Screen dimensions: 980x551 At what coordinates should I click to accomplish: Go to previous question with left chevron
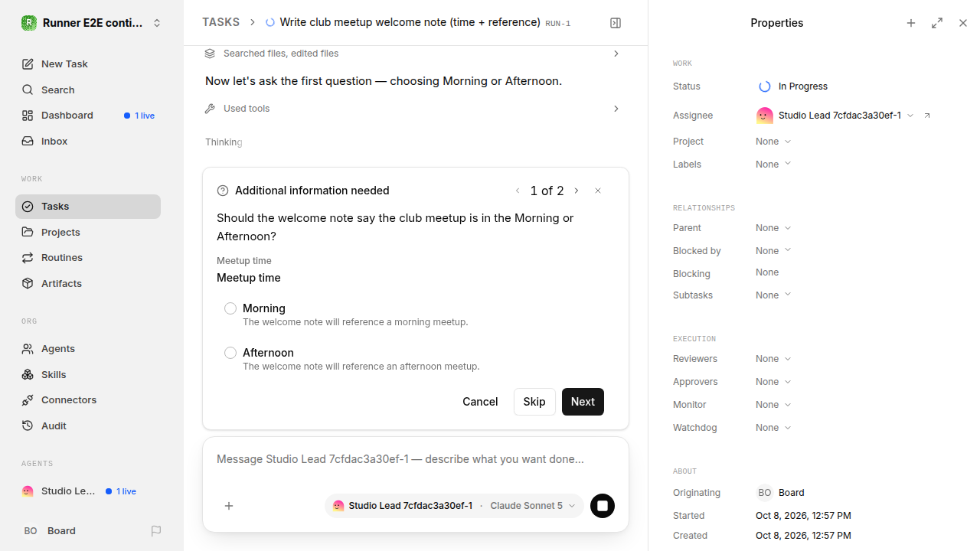518,191
